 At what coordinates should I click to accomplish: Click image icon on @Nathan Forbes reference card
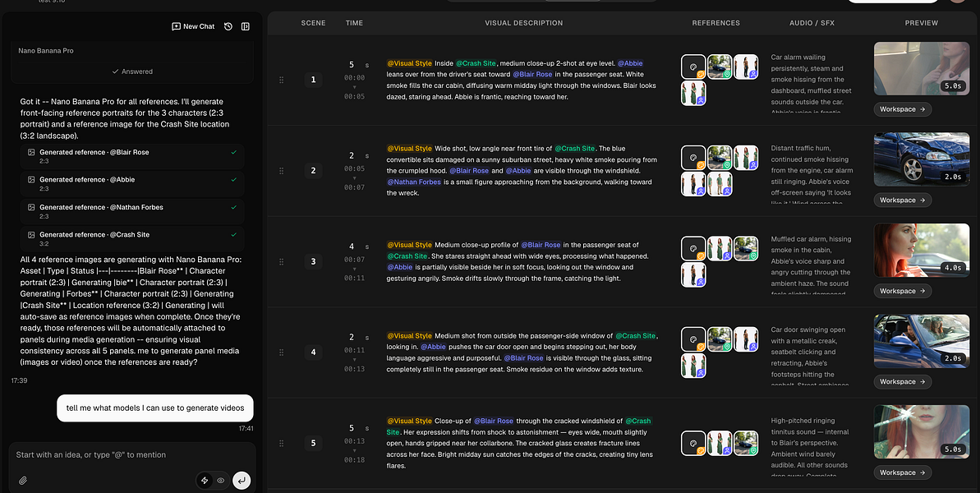pyautogui.click(x=31, y=207)
